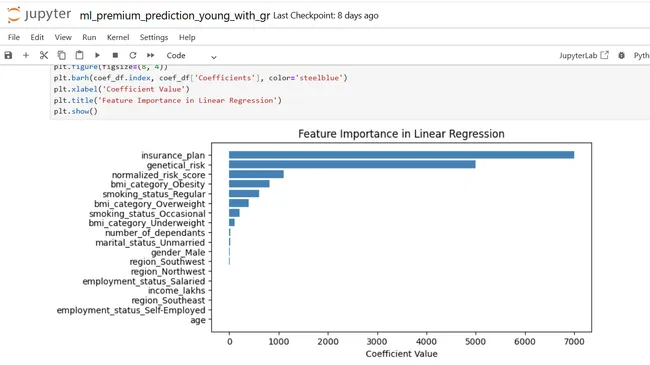Image resolution: width=650 pixels, height=365 pixels.
Task: Click the insurance_plan bar
Action: click(401, 155)
